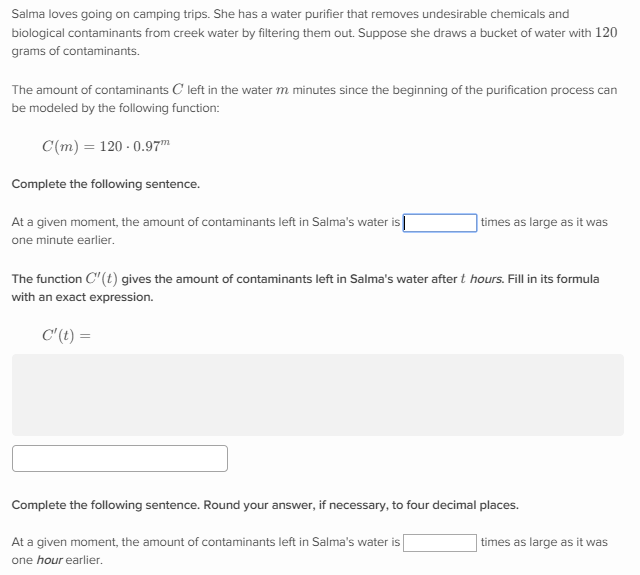Screen dimensions: 640x575
Task: Click the italic word "hour" in last sentence
Action: point(50,560)
